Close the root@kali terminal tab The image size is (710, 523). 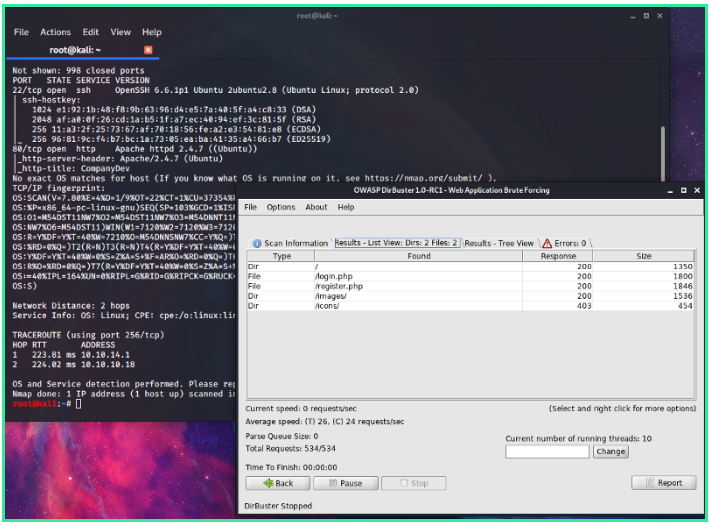tap(148, 50)
